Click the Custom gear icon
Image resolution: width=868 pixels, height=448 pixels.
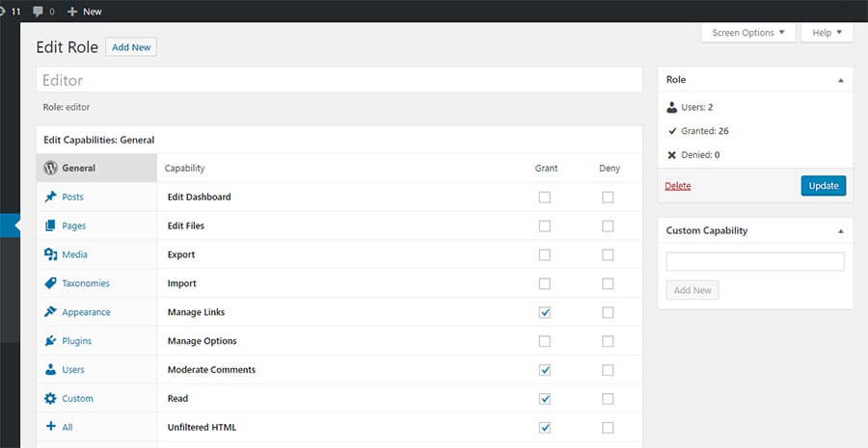pyautogui.click(x=50, y=399)
